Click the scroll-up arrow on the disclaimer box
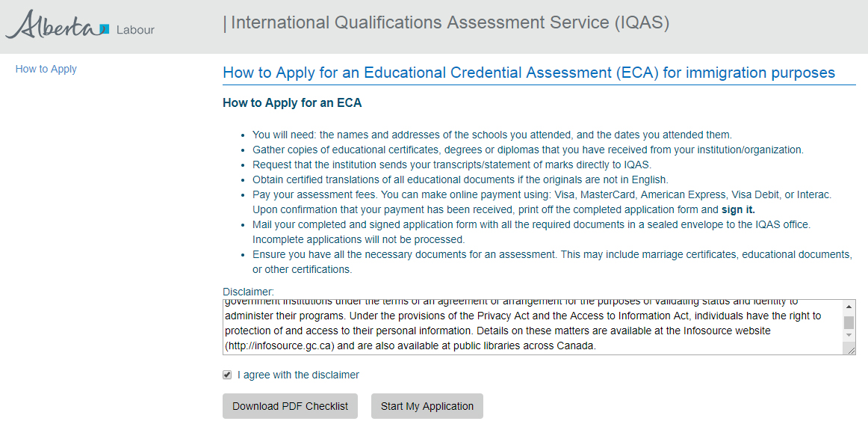This screenshot has width=868, height=433. (849, 307)
